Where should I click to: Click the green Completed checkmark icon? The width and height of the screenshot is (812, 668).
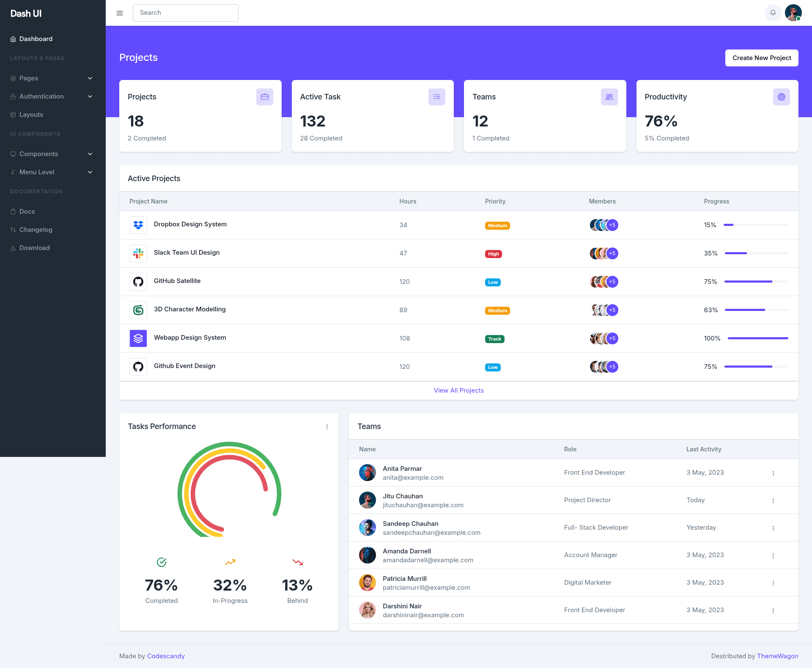[162, 562]
